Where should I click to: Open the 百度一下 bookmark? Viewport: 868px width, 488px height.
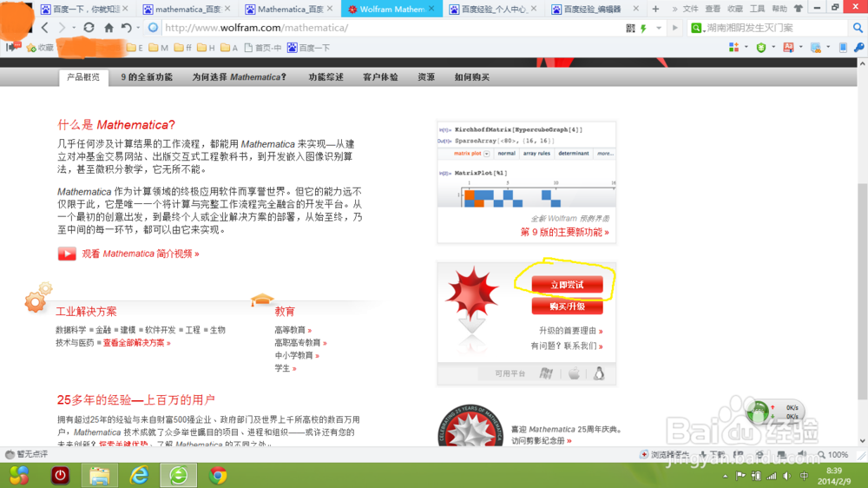click(309, 48)
